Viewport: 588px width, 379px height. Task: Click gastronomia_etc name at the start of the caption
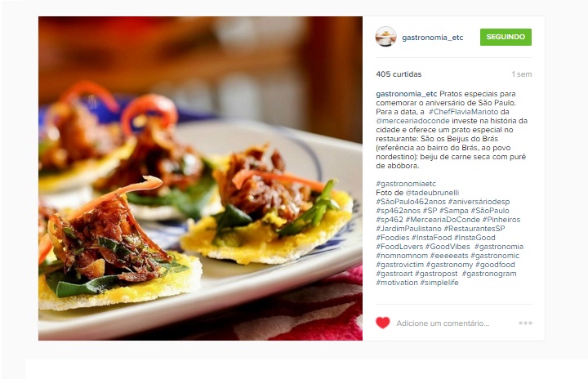(x=407, y=94)
